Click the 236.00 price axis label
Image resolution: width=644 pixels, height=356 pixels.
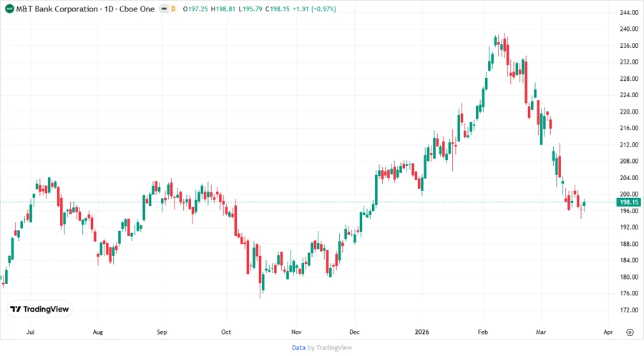click(x=629, y=46)
